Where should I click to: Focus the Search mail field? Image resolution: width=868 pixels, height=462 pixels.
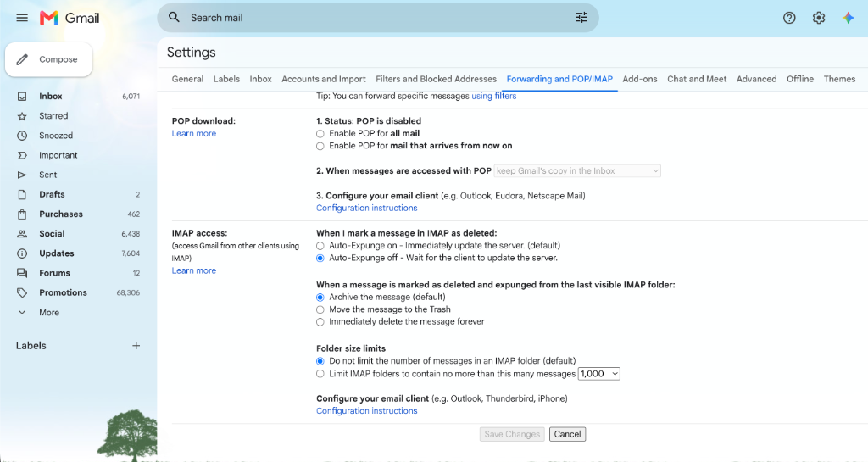(x=378, y=18)
